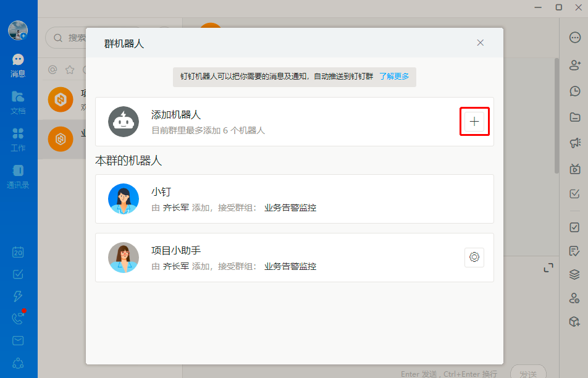Open the mail envelope icon in sidebar

[x=18, y=340]
